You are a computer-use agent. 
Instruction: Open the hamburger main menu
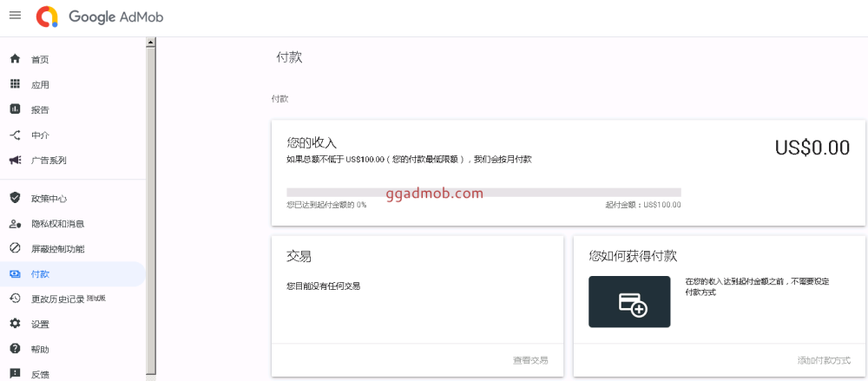click(16, 16)
